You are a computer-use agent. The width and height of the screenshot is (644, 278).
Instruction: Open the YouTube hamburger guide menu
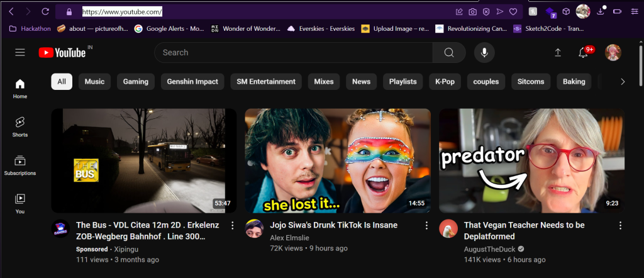click(x=20, y=53)
